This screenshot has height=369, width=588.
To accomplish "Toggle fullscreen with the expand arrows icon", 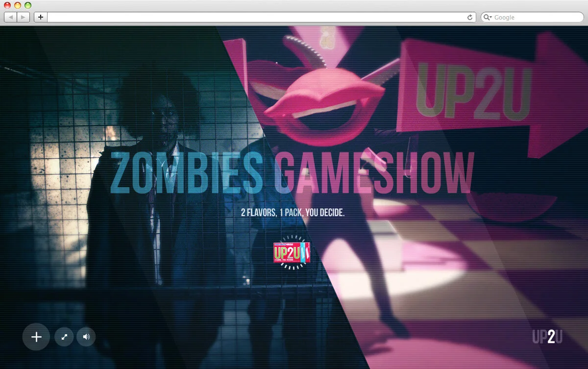I will tap(64, 337).
